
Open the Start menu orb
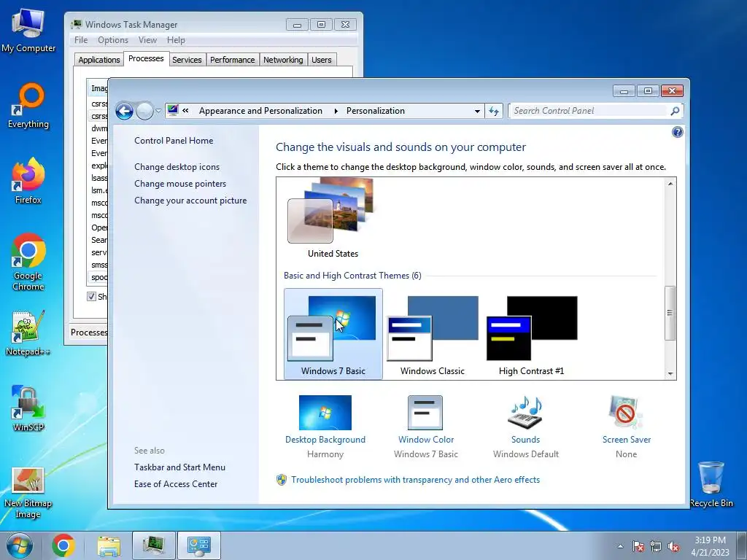19,545
